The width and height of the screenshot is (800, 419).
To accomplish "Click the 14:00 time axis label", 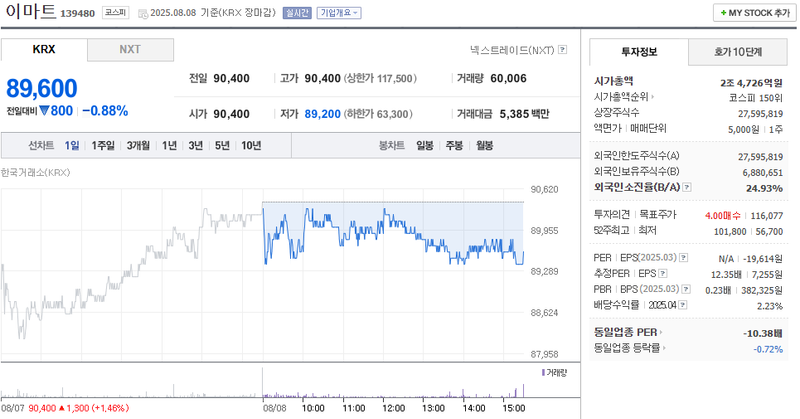I will point(473,408).
